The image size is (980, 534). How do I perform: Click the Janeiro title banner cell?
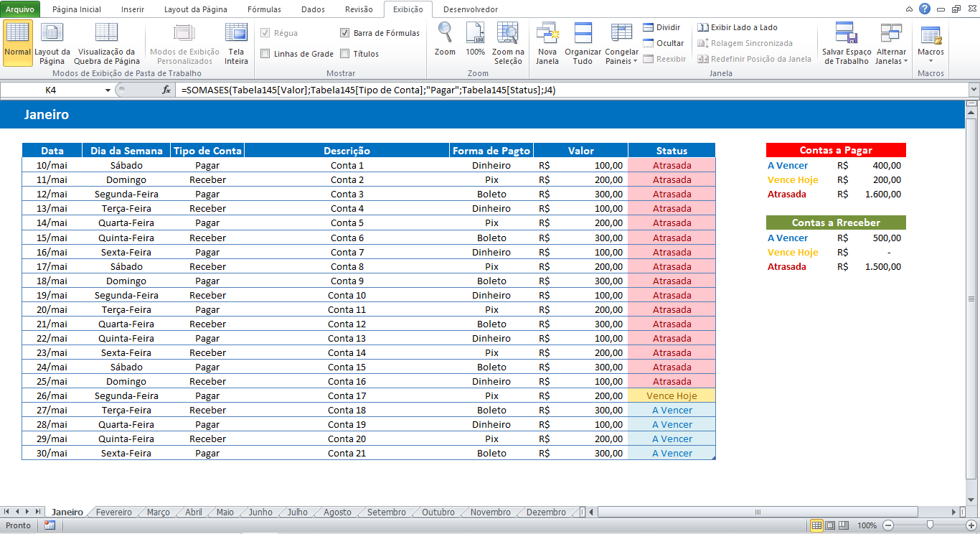click(x=482, y=114)
